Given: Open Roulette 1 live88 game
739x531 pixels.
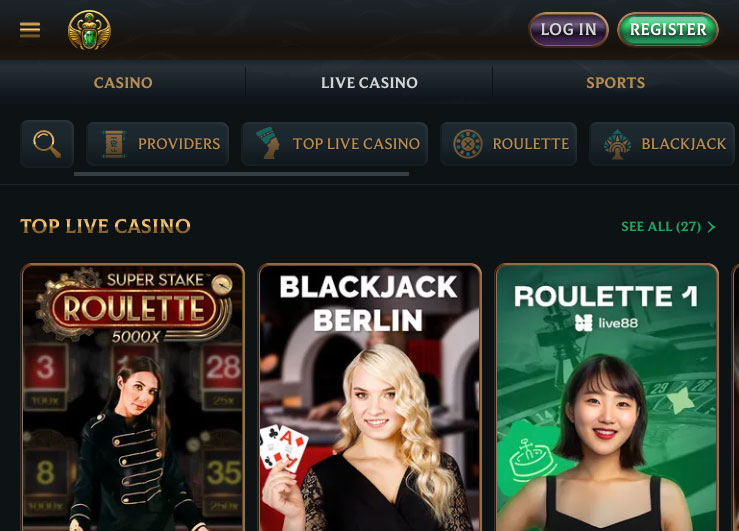Looking at the screenshot, I should pyautogui.click(x=607, y=397).
